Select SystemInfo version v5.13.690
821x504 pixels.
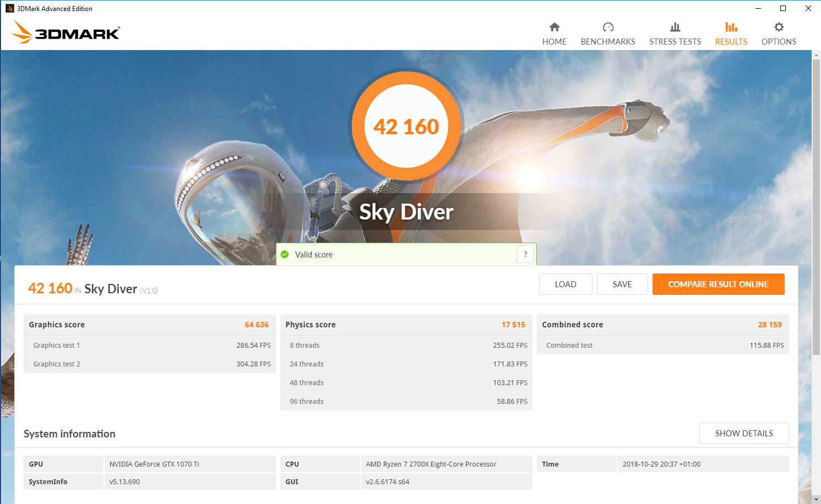pos(124,482)
